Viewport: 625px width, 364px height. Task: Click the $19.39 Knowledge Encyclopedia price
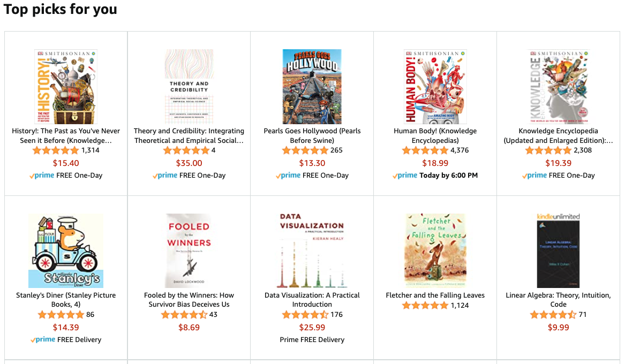(x=559, y=163)
